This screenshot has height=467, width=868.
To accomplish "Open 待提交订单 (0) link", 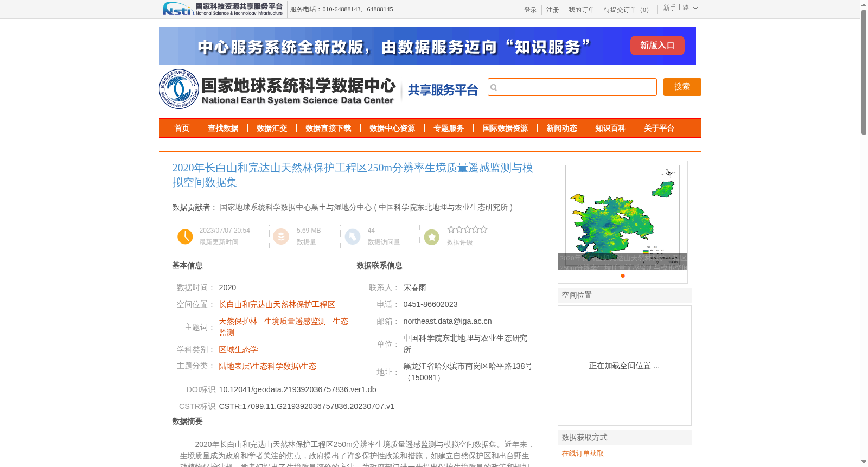I will click(x=628, y=10).
